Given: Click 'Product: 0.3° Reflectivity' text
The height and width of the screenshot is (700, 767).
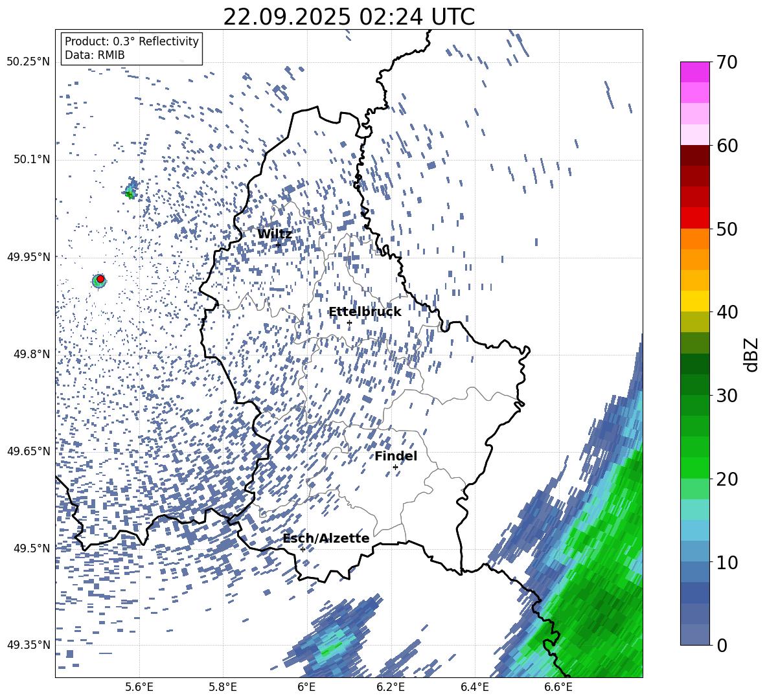Looking at the screenshot, I should tap(132, 41).
